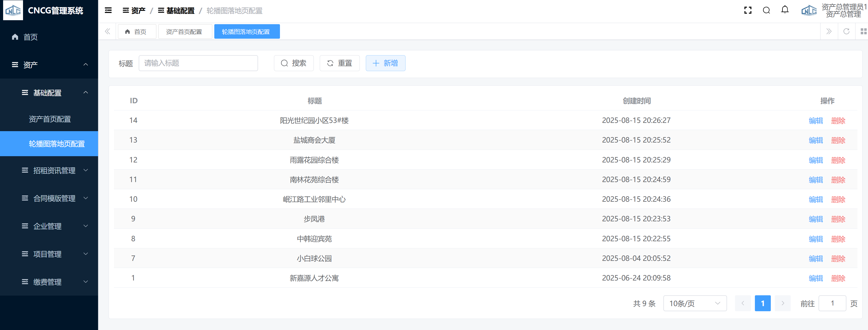Click the 新增 button
Image resolution: width=868 pixels, height=330 pixels.
(385, 63)
